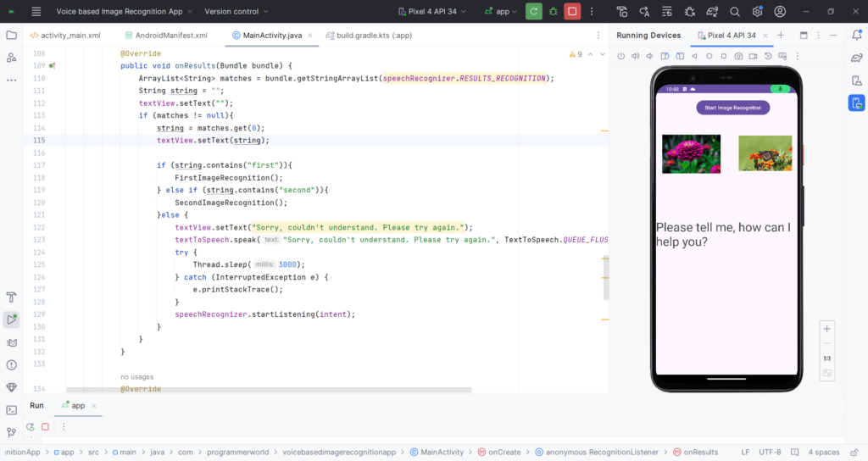Set emulator zoom to 1:1
This screenshot has height=461, width=868.
pyautogui.click(x=827, y=358)
